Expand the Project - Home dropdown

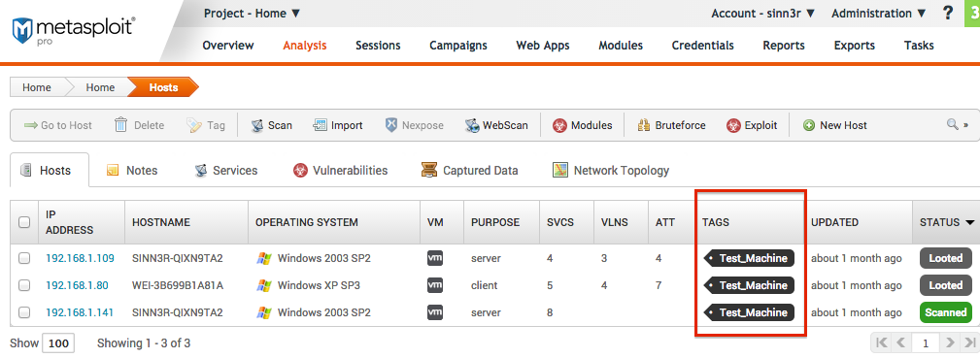pos(252,14)
